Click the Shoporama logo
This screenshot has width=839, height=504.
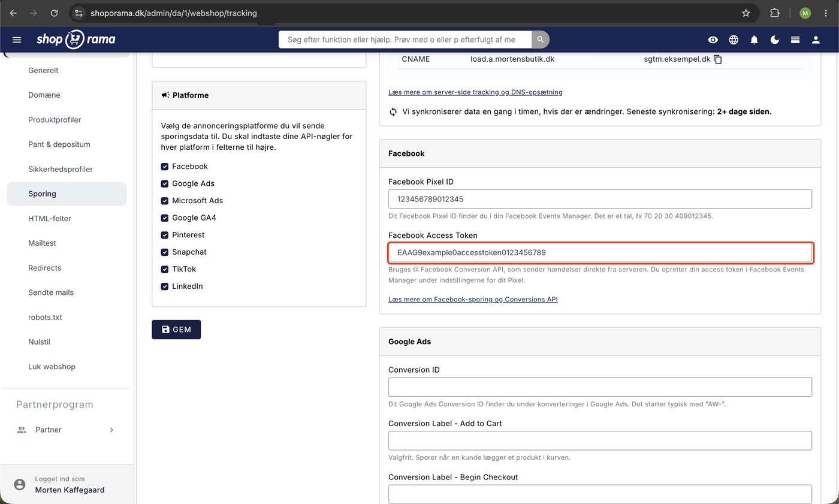coord(76,40)
